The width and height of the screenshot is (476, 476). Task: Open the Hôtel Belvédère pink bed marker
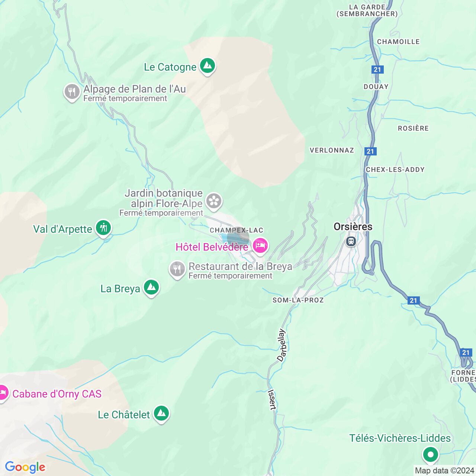pos(260,246)
